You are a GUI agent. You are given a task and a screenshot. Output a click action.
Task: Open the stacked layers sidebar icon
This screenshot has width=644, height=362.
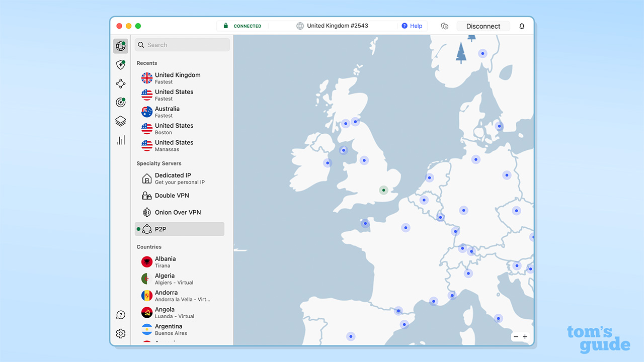(121, 121)
